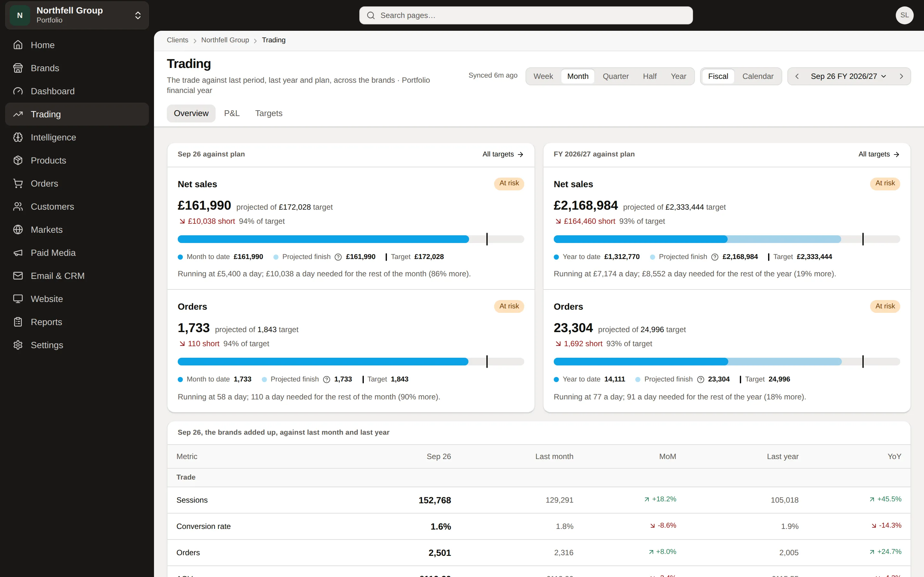This screenshot has height=577, width=924.
Task: Expand the Northfell Group portfolio switcher
Action: coord(77,15)
